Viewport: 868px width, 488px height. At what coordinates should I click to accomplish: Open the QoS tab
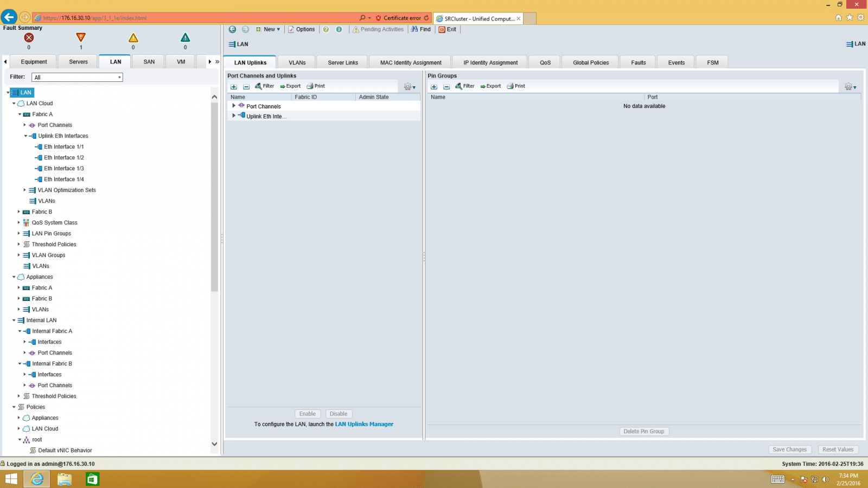coord(545,62)
